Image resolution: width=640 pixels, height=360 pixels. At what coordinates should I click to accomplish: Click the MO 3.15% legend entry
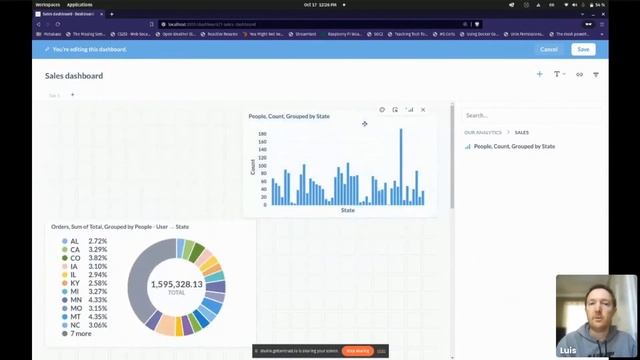pyautogui.click(x=84, y=308)
